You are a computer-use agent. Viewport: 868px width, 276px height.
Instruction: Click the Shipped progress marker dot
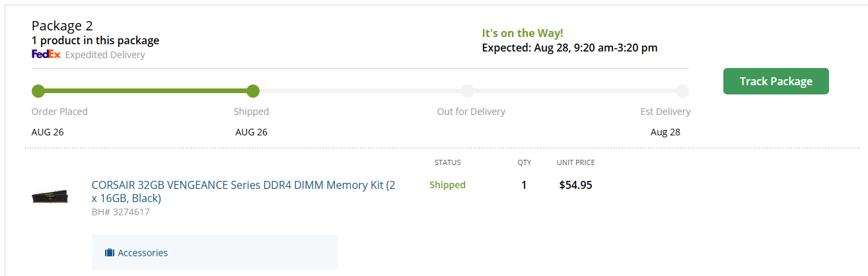[x=253, y=91]
